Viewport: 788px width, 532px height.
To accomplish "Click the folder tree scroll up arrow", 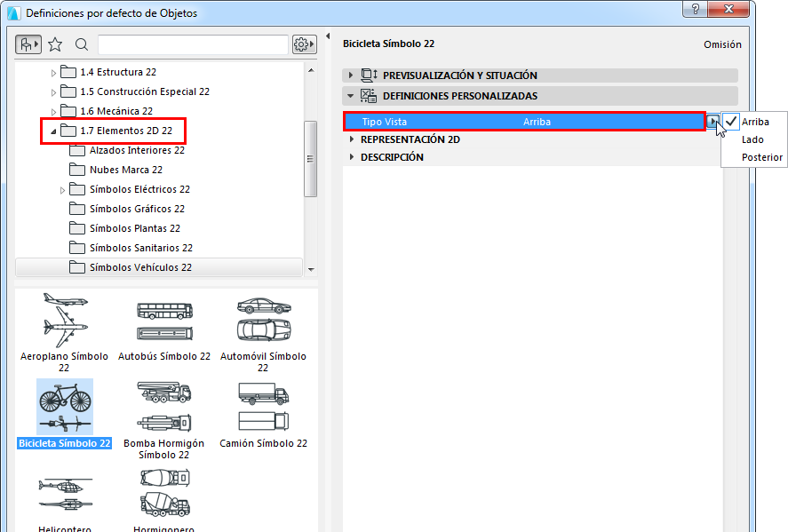I will coord(311,70).
